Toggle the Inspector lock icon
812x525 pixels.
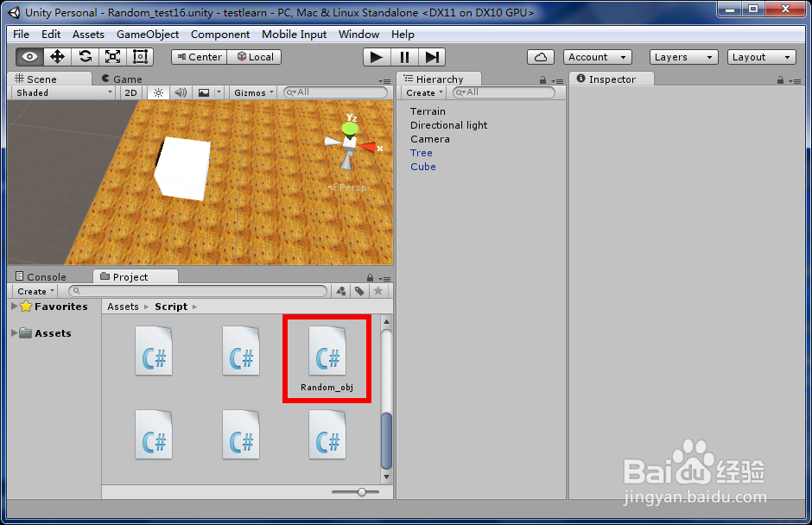[x=780, y=80]
